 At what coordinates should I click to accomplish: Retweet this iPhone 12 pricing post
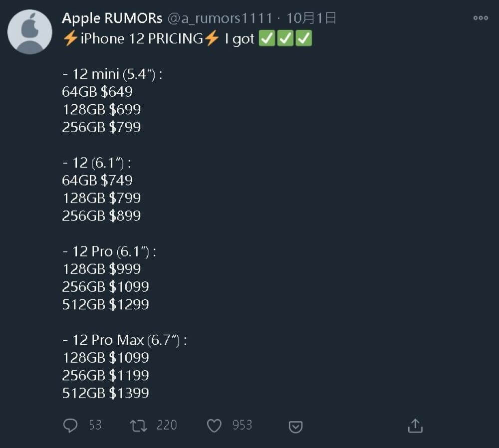(x=138, y=426)
